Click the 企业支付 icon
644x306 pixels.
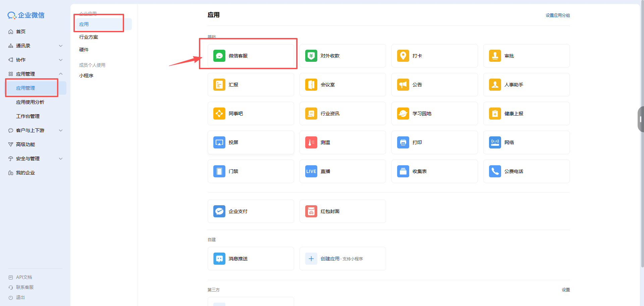219,211
